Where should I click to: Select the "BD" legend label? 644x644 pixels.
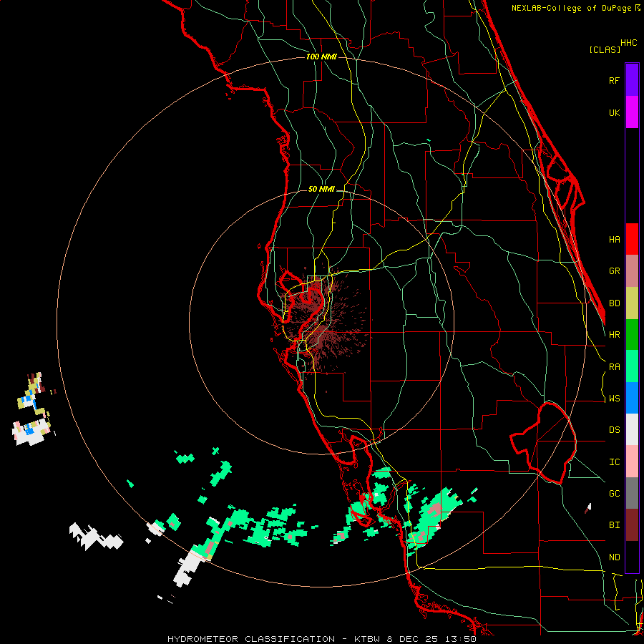tap(614, 303)
